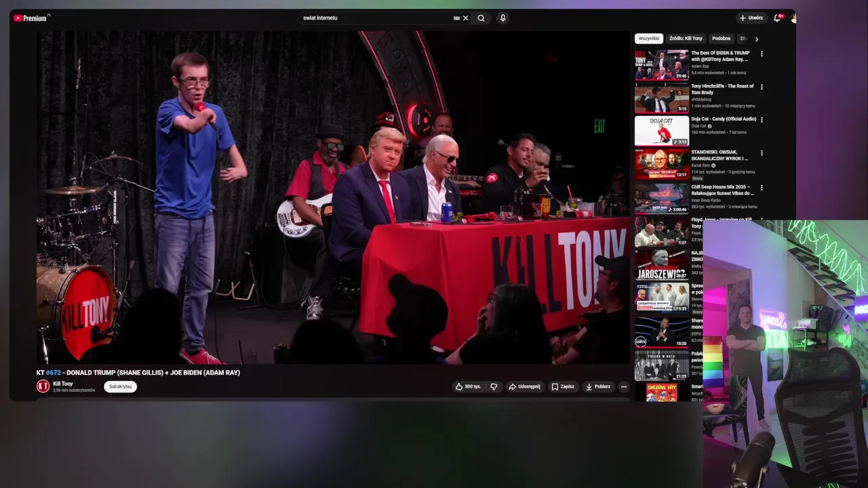Screen dimensions: 868x488
Task: Click the Zapisz save button
Action: pyautogui.click(x=563, y=386)
